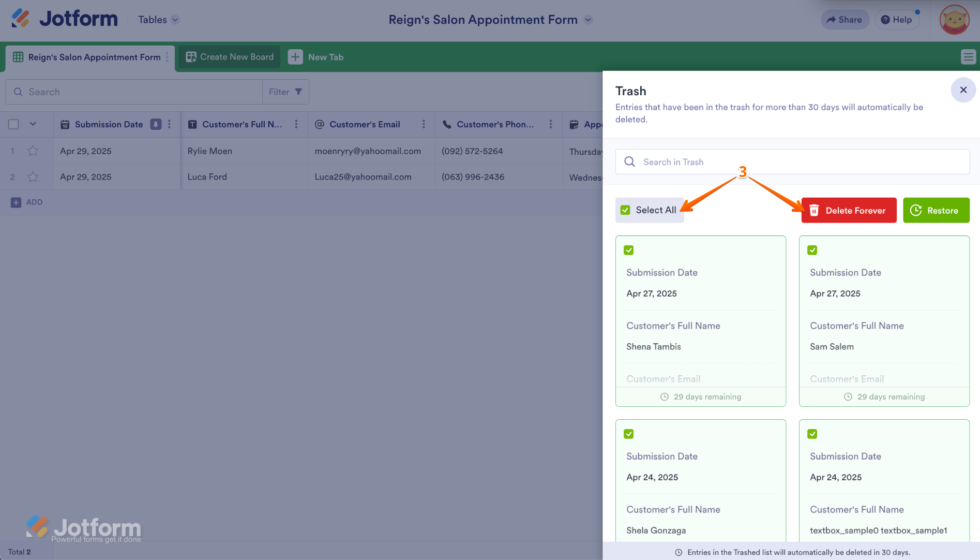Uncheck the Select All checkbox
Screen dimensions: 980x560
(625, 210)
